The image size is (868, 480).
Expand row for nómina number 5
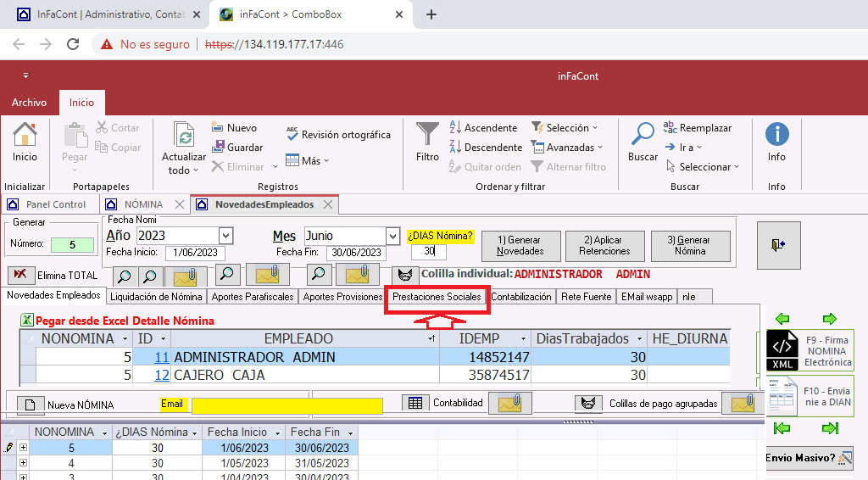tap(23, 448)
